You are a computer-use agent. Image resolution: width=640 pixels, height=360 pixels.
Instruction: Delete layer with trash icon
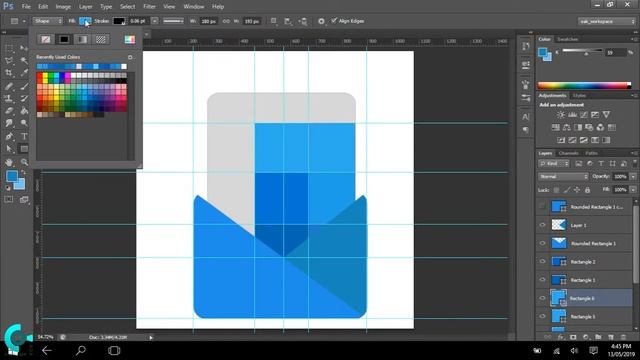(x=623, y=337)
